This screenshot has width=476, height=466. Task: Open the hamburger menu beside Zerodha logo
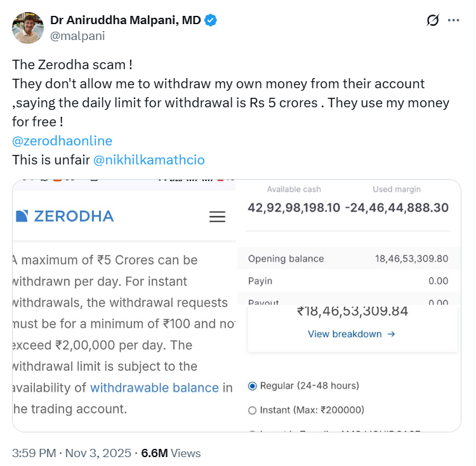(217, 217)
